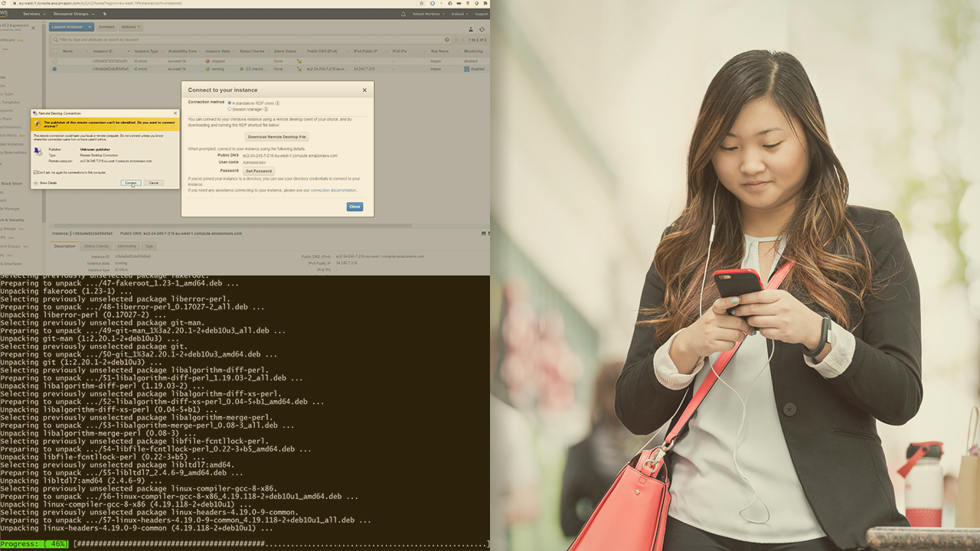
Task: Click Download Remote Desktop File button
Action: tap(277, 137)
